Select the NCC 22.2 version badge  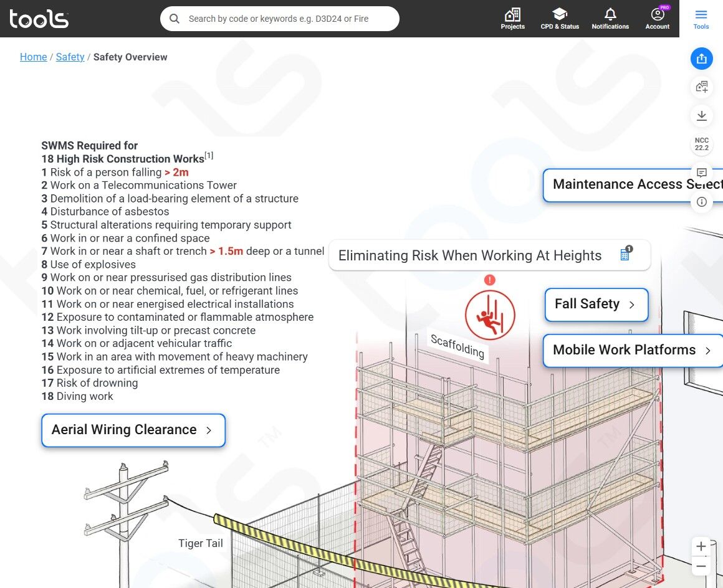point(701,145)
